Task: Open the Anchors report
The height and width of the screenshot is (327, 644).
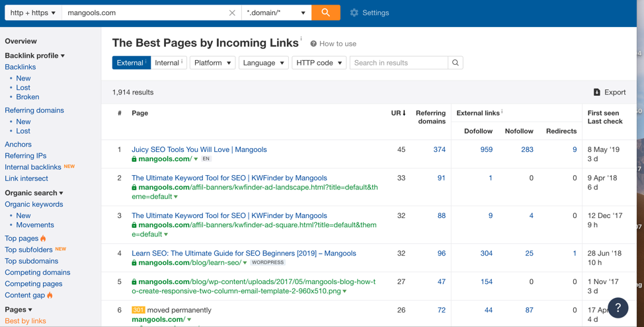Action: [x=18, y=145]
